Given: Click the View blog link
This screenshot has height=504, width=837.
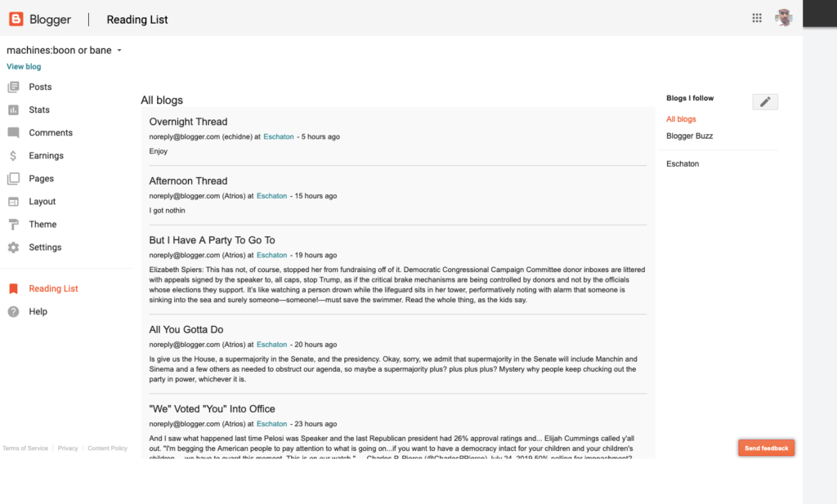Looking at the screenshot, I should click(x=24, y=67).
